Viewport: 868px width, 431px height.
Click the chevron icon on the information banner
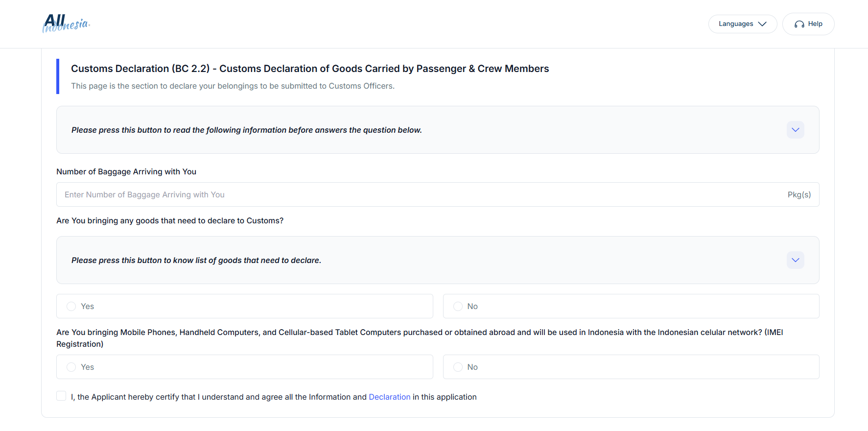[795, 130]
